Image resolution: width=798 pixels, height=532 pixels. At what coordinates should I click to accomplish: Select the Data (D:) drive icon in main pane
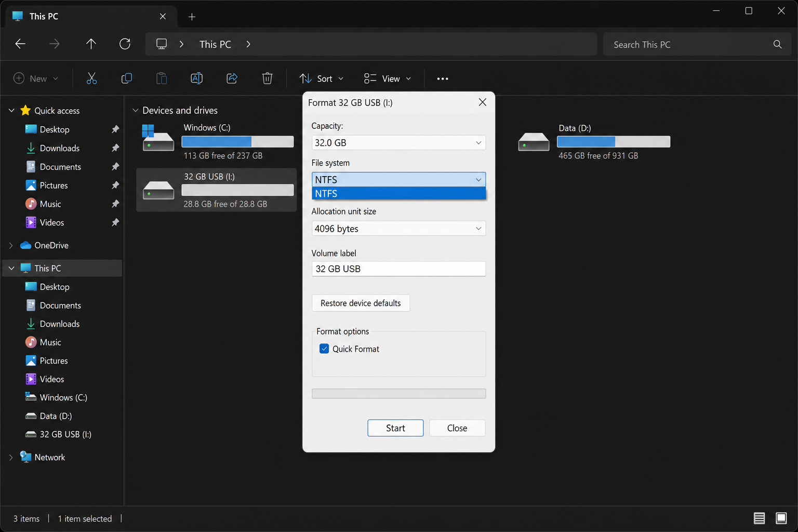534,141
